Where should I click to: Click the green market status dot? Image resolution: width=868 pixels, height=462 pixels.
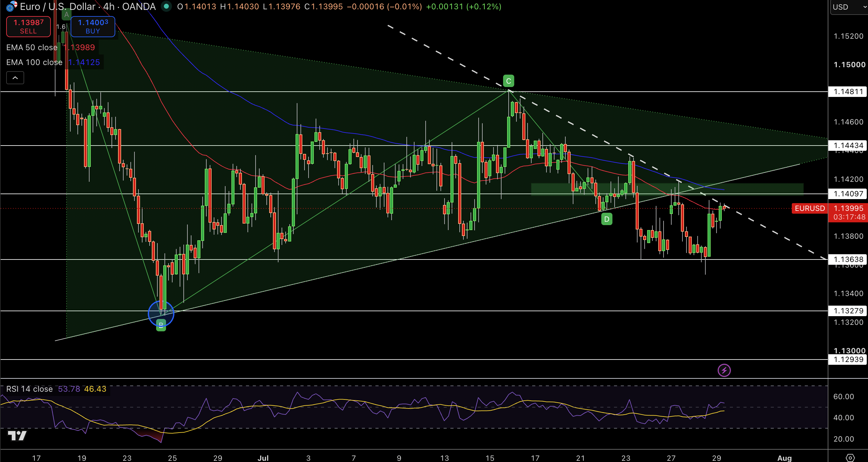coord(166,6)
